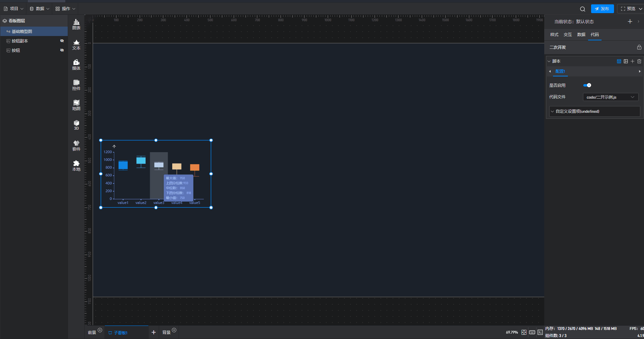Click the blue 发布 publish button

[x=602, y=9]
